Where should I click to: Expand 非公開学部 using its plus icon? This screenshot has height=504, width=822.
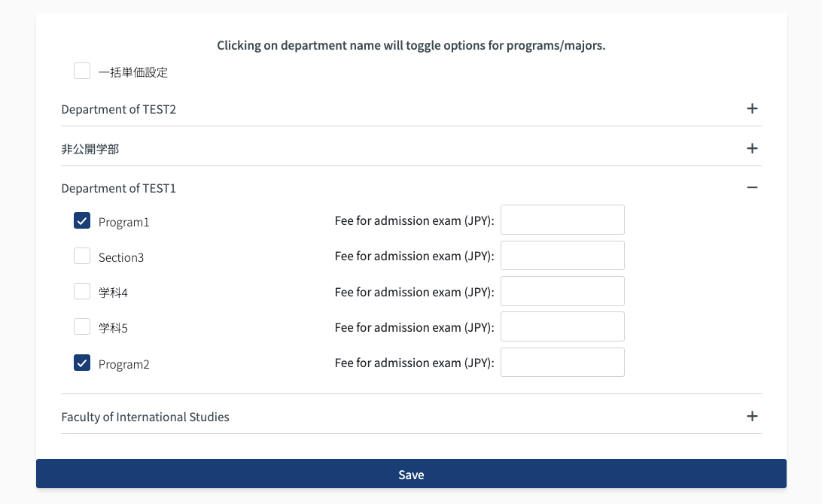752,148
